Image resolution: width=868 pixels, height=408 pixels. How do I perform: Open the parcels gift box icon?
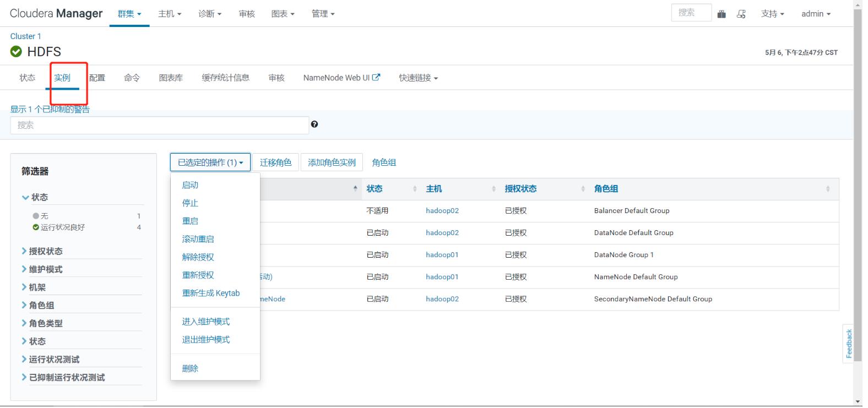[x=721, y=14]
